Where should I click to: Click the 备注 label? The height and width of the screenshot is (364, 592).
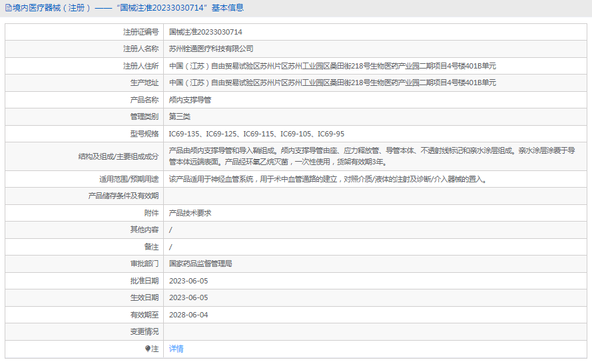(x=151, y=247)
